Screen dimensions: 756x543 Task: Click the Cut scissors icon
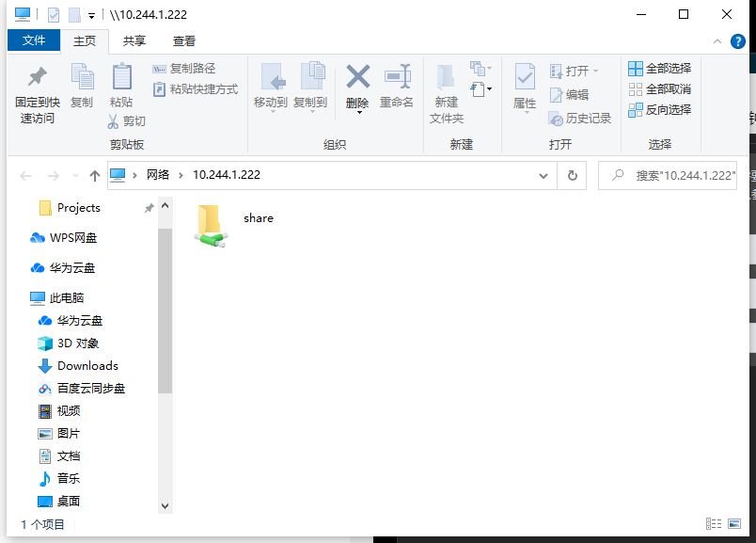[113, 121]
